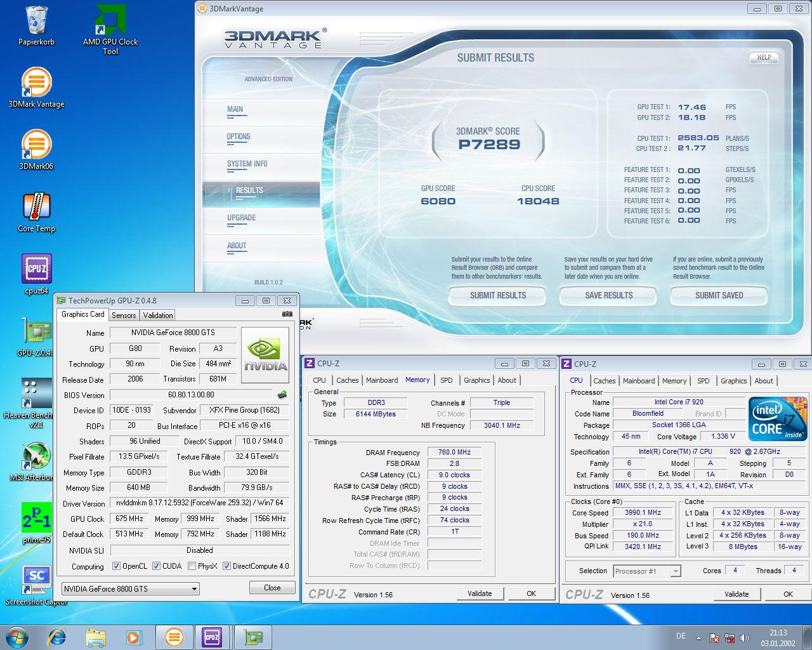
Task: Launch Screenshot Captor desktop icon
Action: [36, 586]
